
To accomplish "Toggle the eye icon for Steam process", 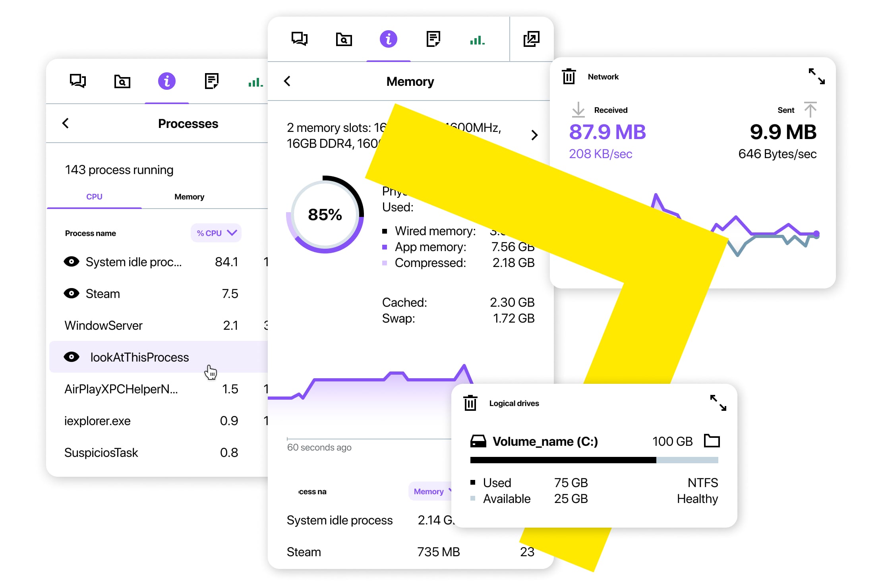I will (x=72, y=293).
